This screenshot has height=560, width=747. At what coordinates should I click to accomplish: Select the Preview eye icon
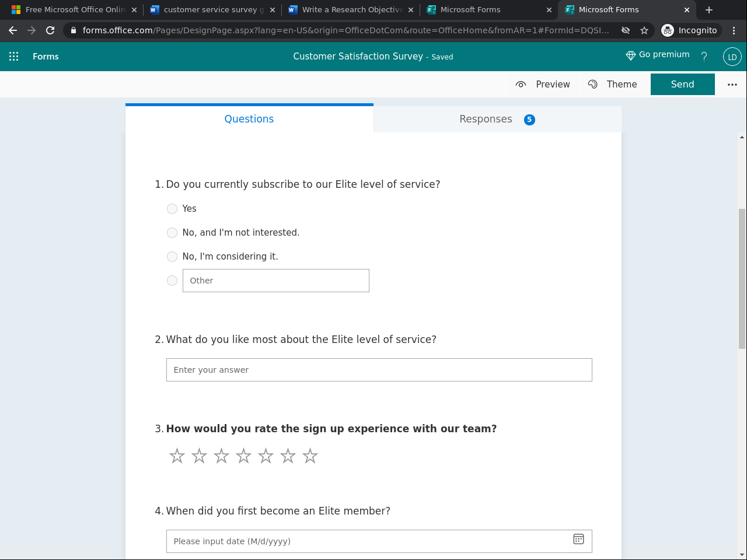(521, 84)
